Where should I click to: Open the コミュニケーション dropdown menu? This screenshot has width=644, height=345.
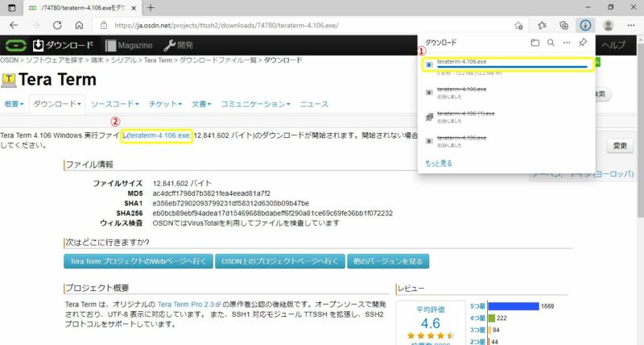255,104
